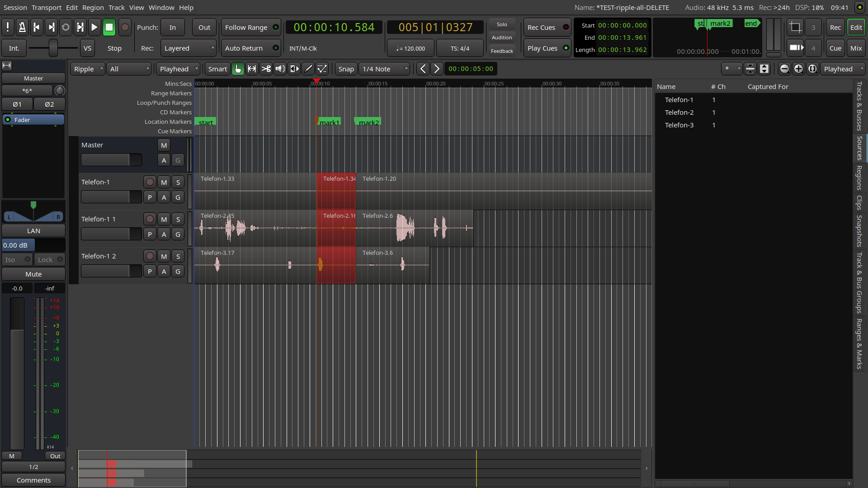Image resolution: width=868 pixels, height=488 pixels.
Task: Select the Audition speaker tool
Action: (280, 69)
